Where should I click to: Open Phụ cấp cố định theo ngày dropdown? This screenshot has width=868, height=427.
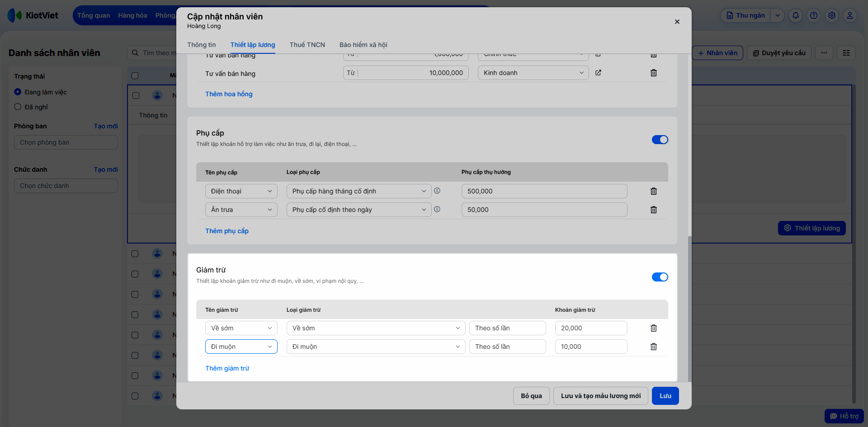[359, 210]
